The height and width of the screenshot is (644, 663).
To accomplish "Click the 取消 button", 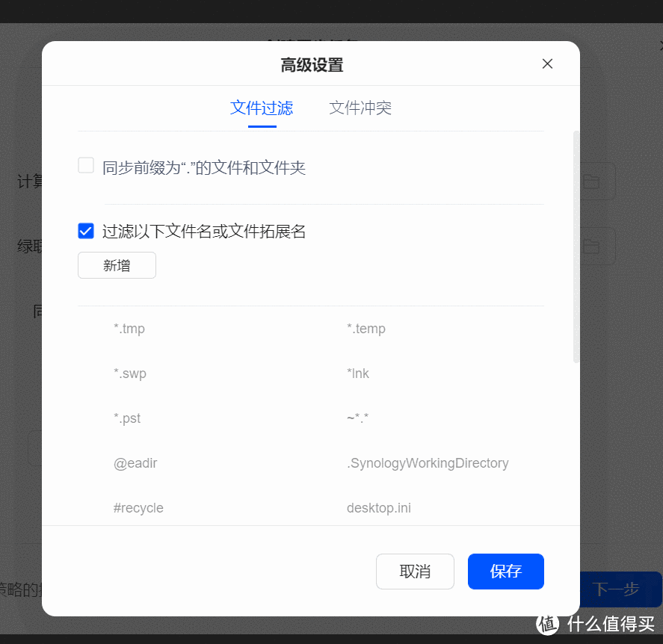I will point(415,571).
